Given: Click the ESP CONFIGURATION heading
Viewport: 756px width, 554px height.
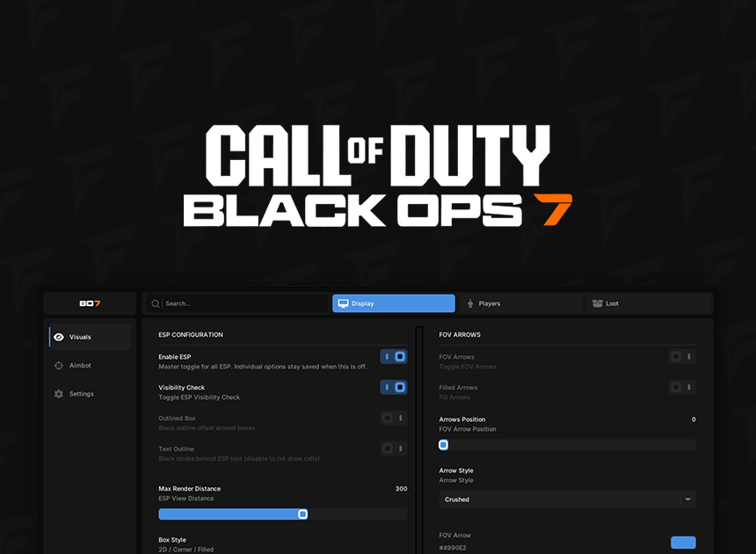Looking at the screenshot, I should 191,335.
